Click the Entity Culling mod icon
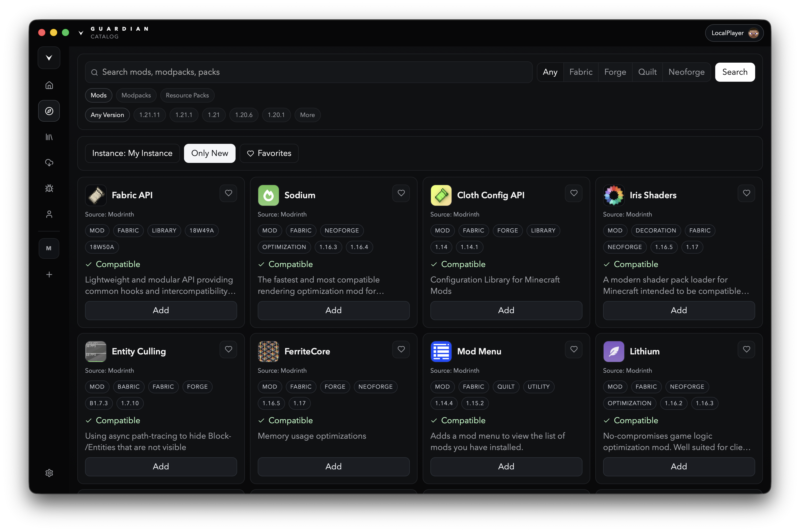 (x=96, y=352)
